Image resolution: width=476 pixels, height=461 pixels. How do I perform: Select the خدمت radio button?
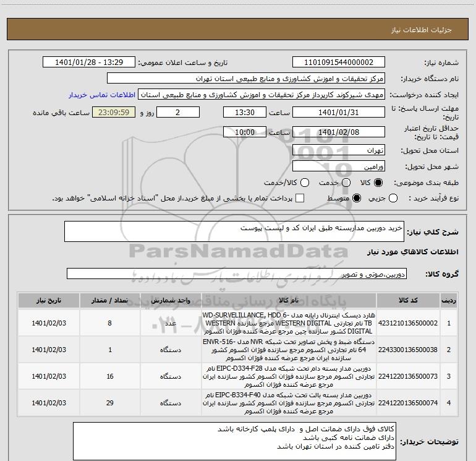(346, 183)
